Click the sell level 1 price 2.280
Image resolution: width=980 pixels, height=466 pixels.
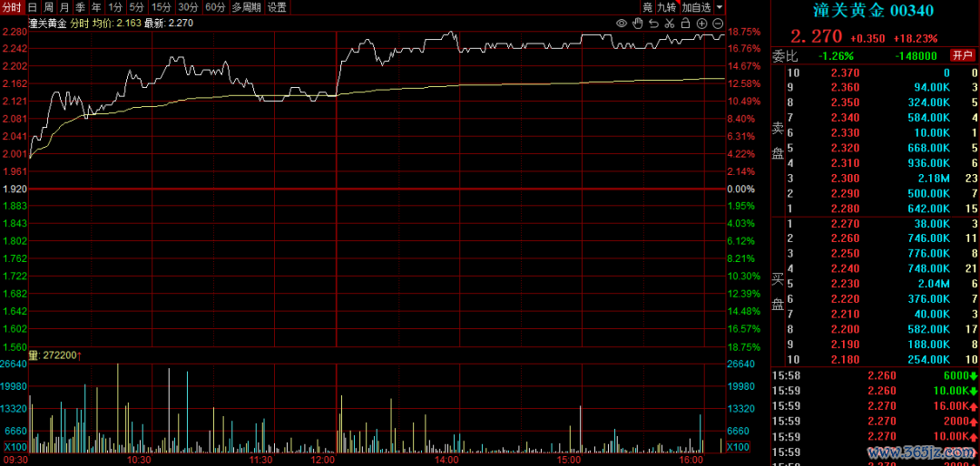click(845, 209)
